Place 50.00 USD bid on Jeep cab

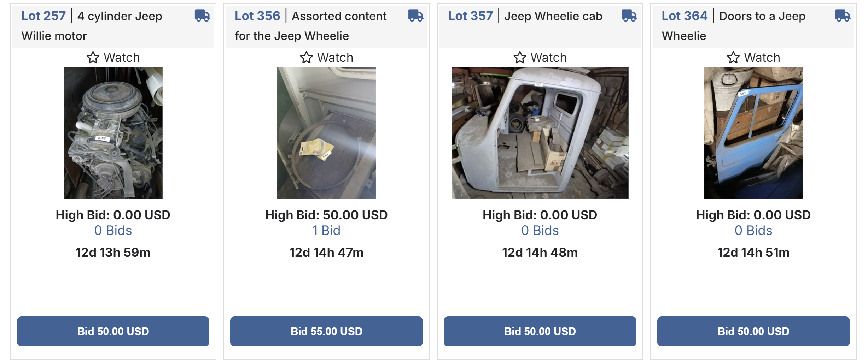pos(540,331)
